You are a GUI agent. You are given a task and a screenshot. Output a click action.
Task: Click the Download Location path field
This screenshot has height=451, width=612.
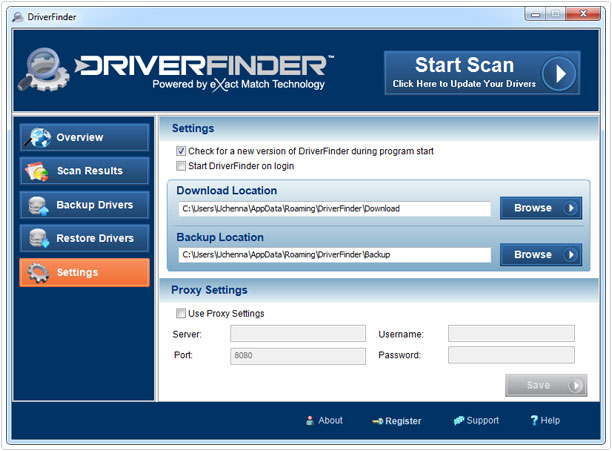(x=334, y=209)
